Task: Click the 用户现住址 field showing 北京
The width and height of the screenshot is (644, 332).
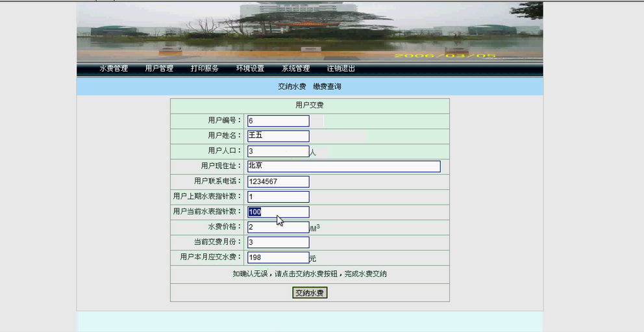Action: pyautogui.click(x=344, y=166)
